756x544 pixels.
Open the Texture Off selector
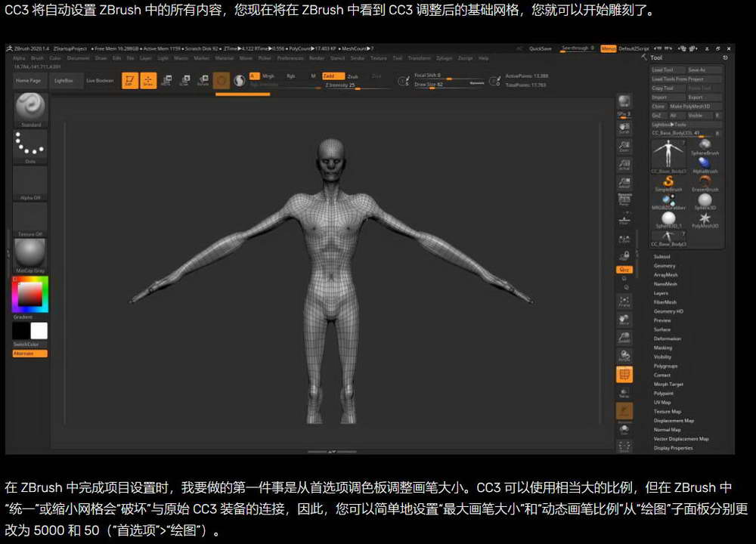[30, 220]
